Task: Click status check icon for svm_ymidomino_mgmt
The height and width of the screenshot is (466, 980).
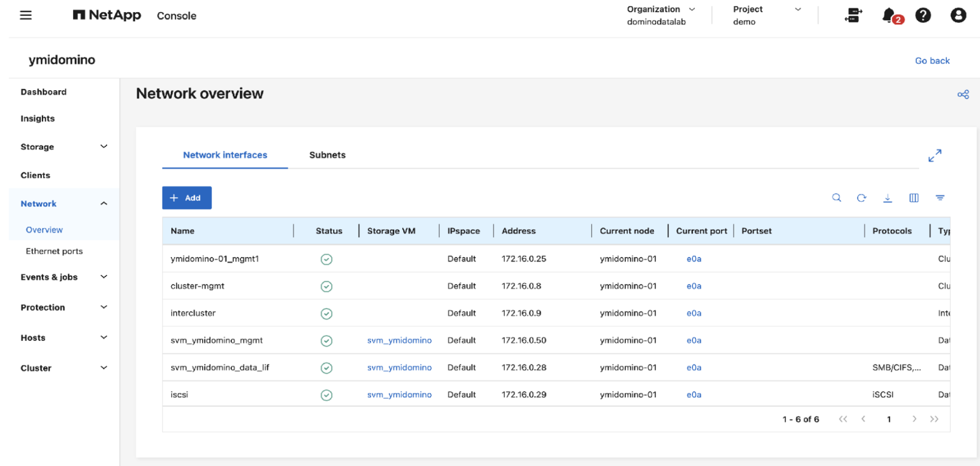Action: click(x=327, y=340)
